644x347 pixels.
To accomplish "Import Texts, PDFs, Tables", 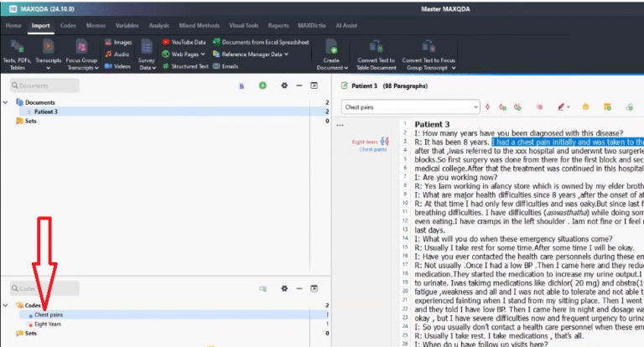I will 17,55.
